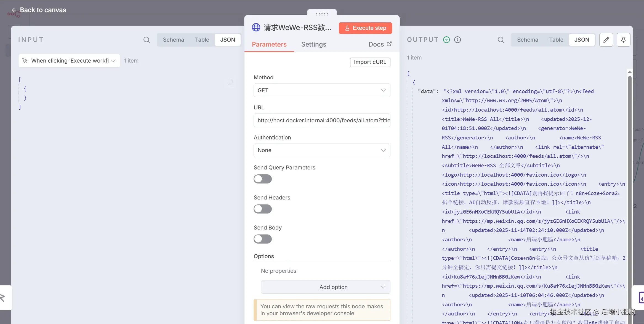Enable the Send Headers toggle

pos(262,209)
